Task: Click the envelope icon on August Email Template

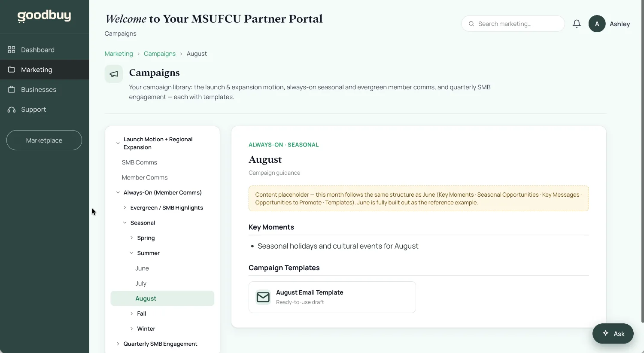Action: point(263,297)
